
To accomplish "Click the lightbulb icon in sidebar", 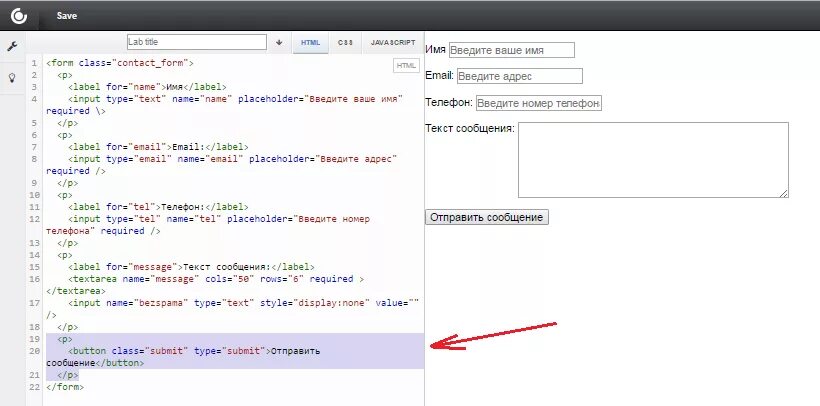I will coord(12,77).
